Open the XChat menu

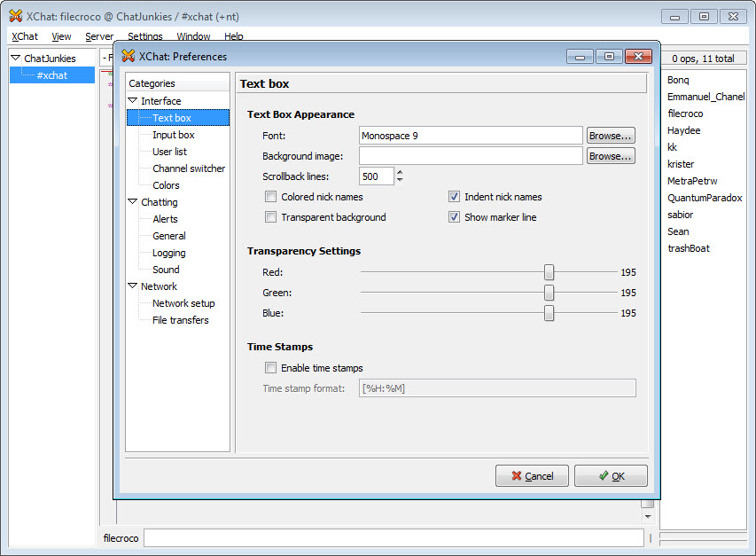pos(25,36)
